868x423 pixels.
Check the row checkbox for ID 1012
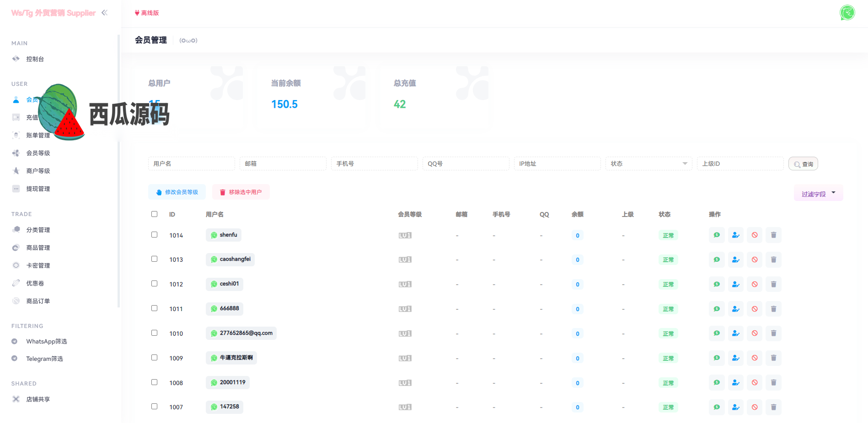pyautogui.click(x=155, y=284)
